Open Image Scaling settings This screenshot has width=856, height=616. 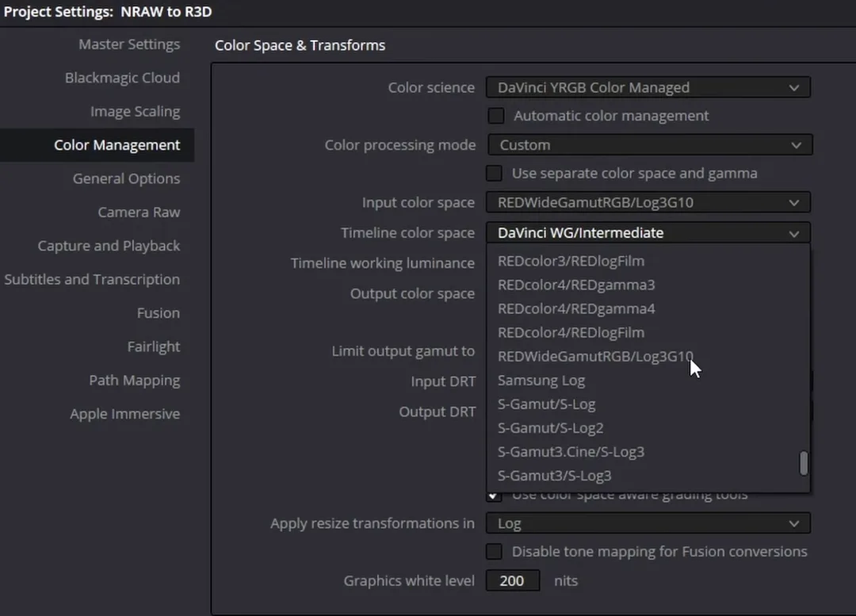point(135,112)
